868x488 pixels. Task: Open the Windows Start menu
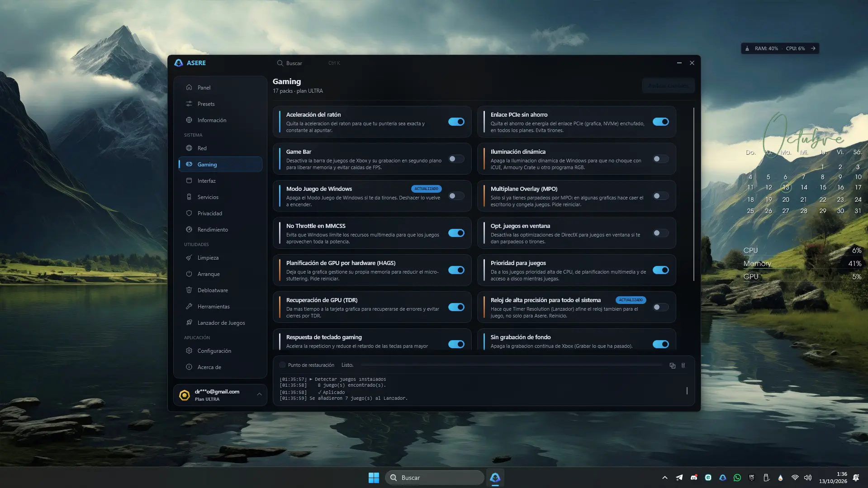(374, 478)
